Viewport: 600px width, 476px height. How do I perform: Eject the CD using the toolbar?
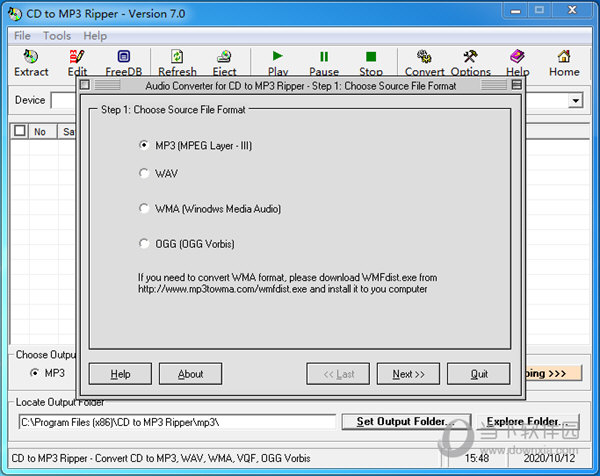[224, 63]
